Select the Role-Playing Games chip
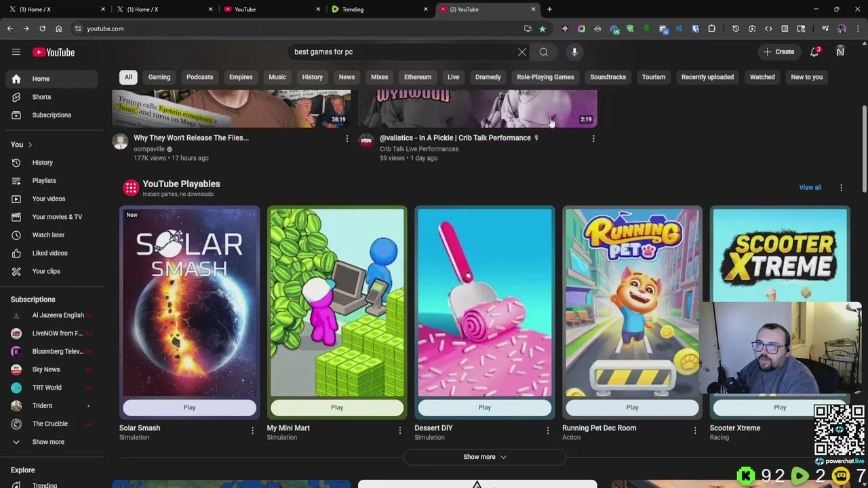This screenshot has width=868, height=488. pyautogui.click(x=545, y=77)
